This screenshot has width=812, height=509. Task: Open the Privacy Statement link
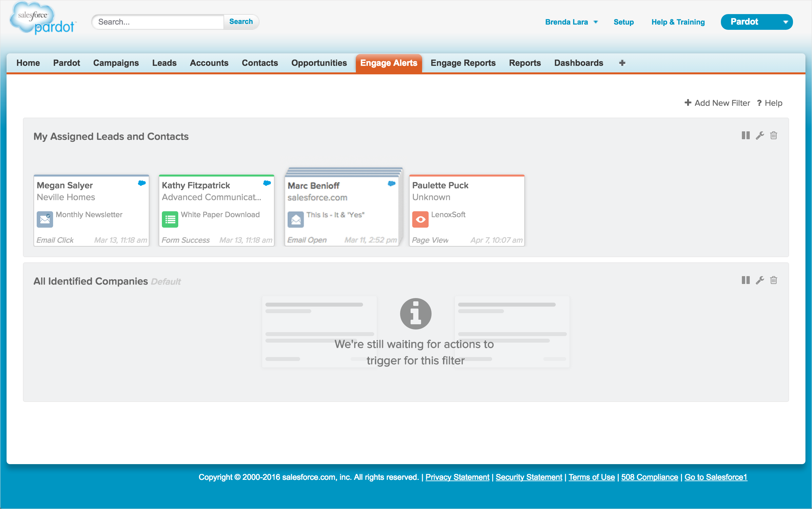click(x=457, y=477)
